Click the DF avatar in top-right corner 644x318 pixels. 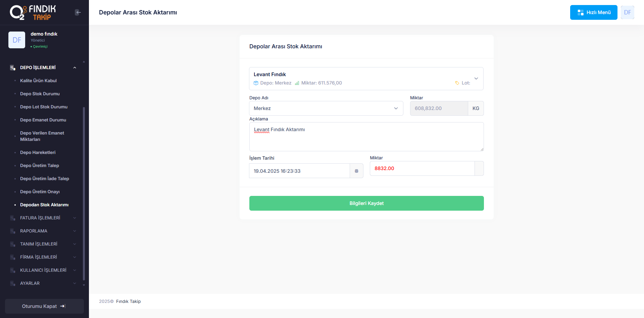[627, 12]
